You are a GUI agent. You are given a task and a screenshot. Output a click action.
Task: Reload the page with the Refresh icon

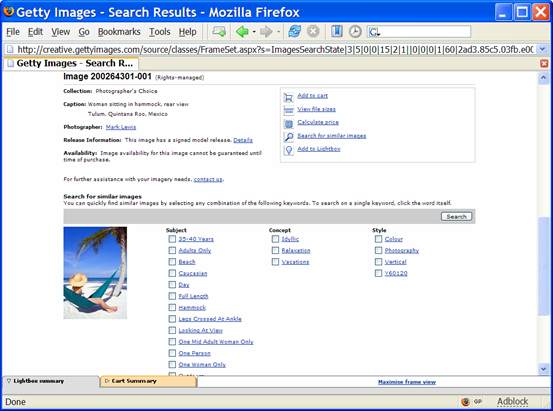pyautogui.click(x=294, y=31)
